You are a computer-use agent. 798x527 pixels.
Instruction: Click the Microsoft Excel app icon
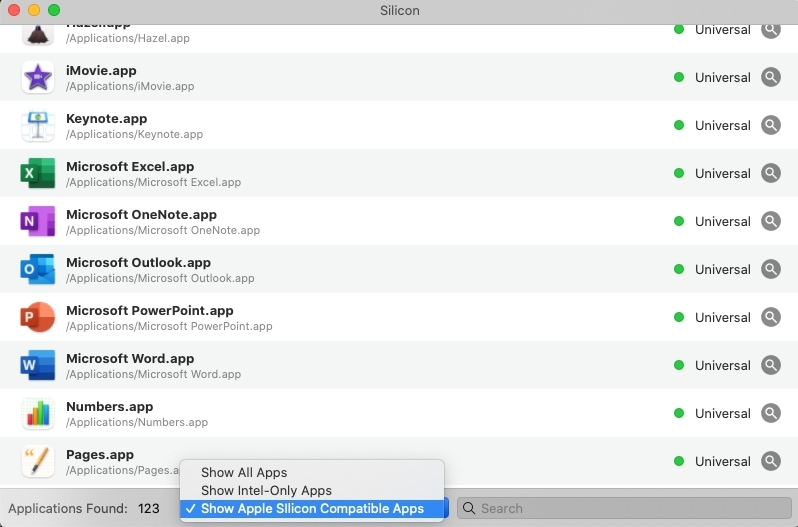[x=38, y=174]
